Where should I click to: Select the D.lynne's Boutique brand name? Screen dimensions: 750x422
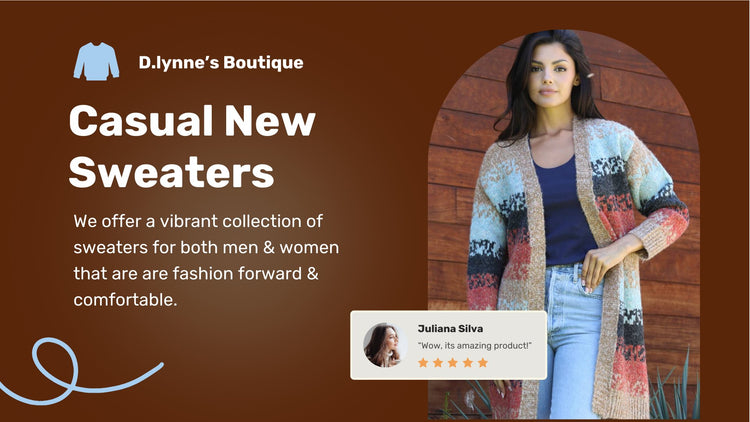point(221,63)
